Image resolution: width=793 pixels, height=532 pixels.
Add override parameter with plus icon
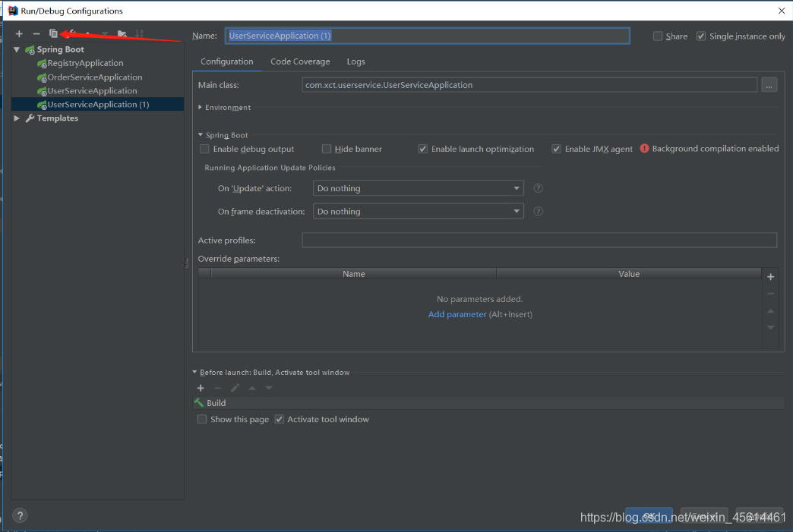(x=770, y=277)
